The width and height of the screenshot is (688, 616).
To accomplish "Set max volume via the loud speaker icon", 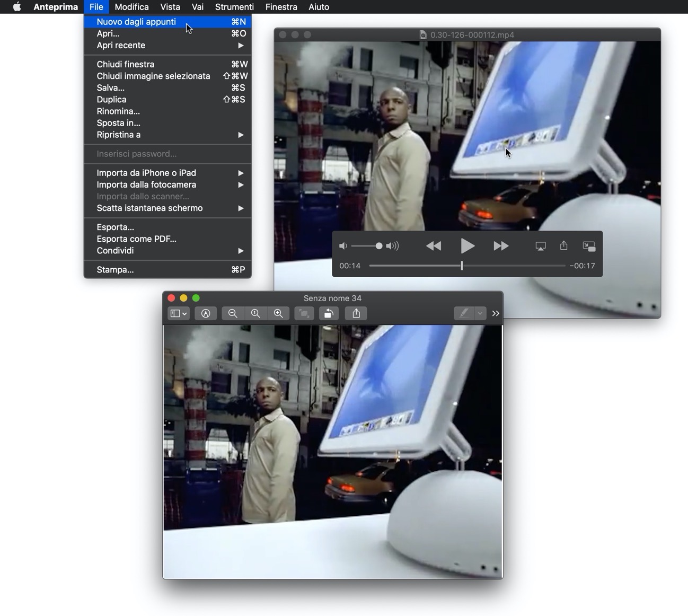I will click(393, 246).
